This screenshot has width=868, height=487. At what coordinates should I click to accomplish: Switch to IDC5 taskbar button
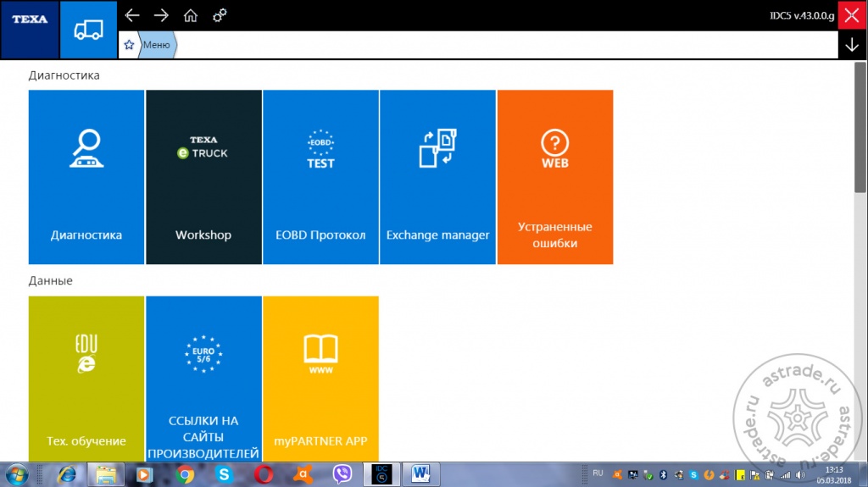click(381, 474)
